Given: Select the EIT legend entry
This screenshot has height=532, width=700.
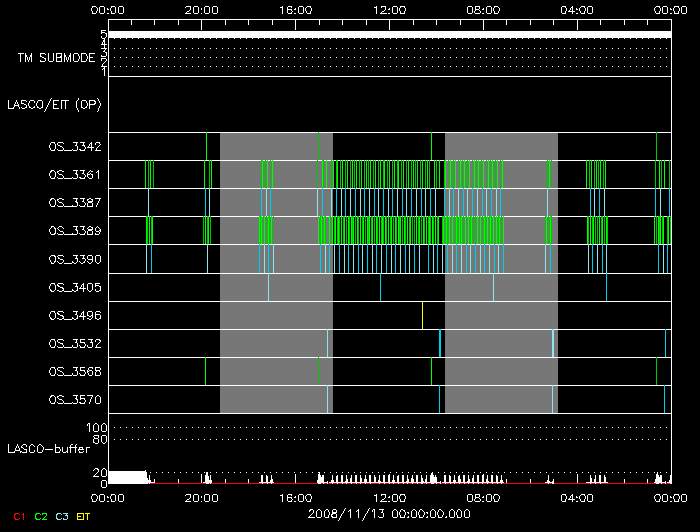Looking at the screenshot, I should [x=83, y=515].
